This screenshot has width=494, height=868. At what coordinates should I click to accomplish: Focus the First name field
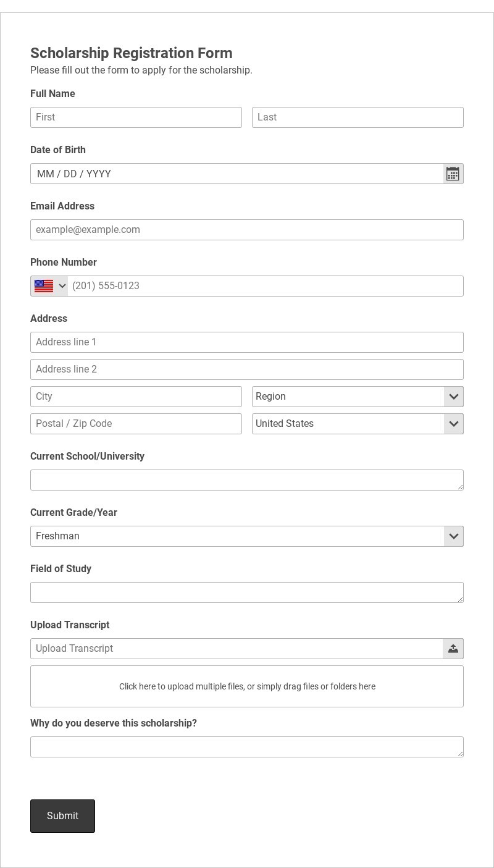tap(136, 117)
